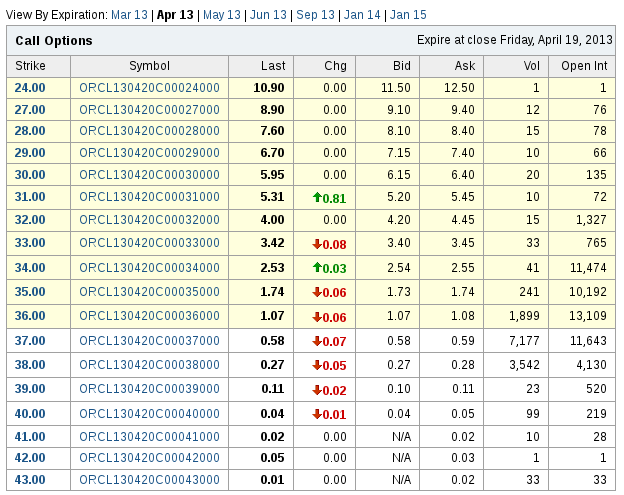Image resolution: width=624 pixels, height=495 pixels.
Task: Click the Symbol column header
Action: coord(149,66)
